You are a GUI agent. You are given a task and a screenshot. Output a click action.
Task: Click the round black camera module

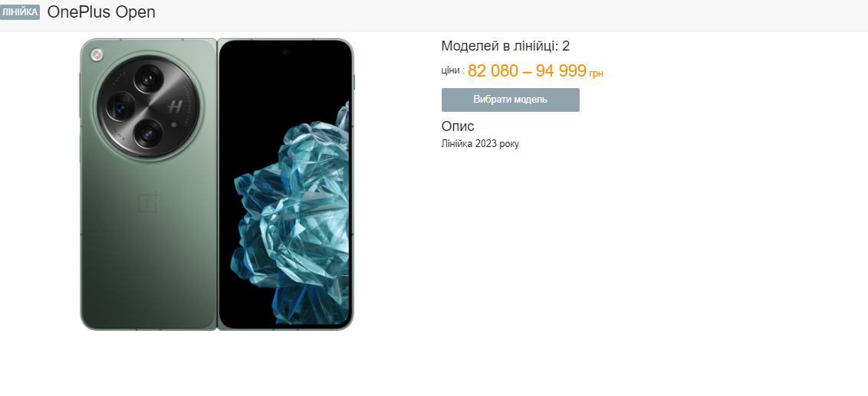(x=148, y=106)
